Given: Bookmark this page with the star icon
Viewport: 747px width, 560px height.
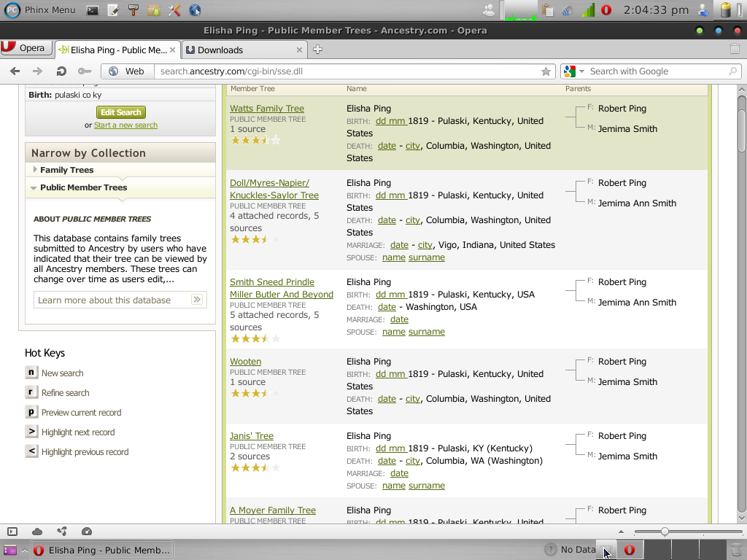Looking at the screenshot, I should [x=546, y=71].
